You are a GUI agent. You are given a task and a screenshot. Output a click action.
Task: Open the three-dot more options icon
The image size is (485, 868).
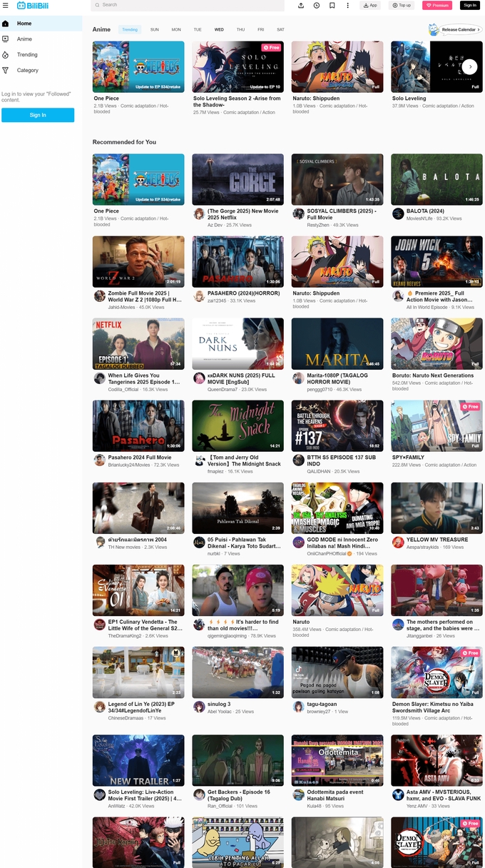[348, 5]
